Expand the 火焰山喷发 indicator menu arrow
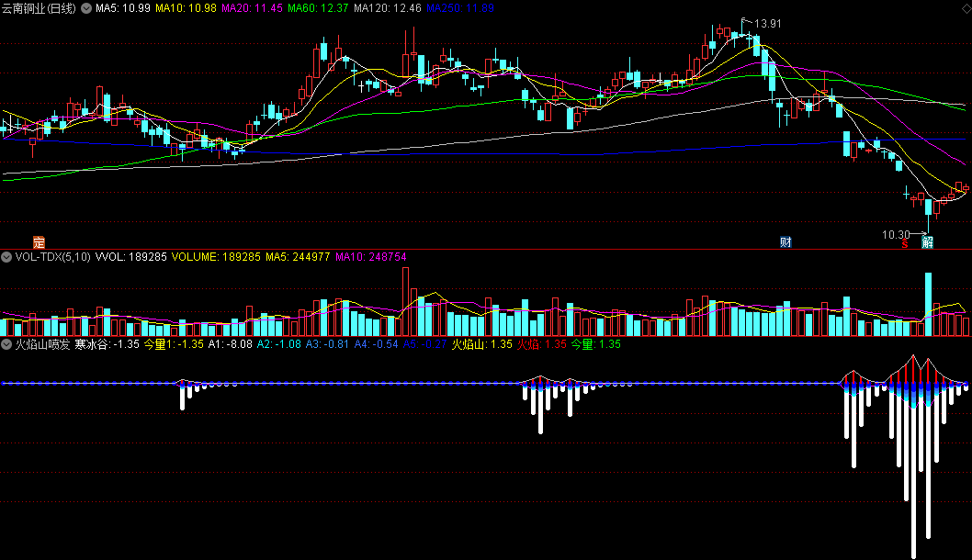Viewport: 972px width, 560px height. [x=6, y=344]
